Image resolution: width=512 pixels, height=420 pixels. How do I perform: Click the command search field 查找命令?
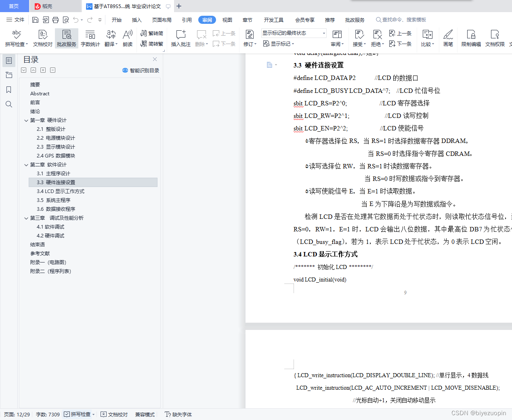[401, 20]
